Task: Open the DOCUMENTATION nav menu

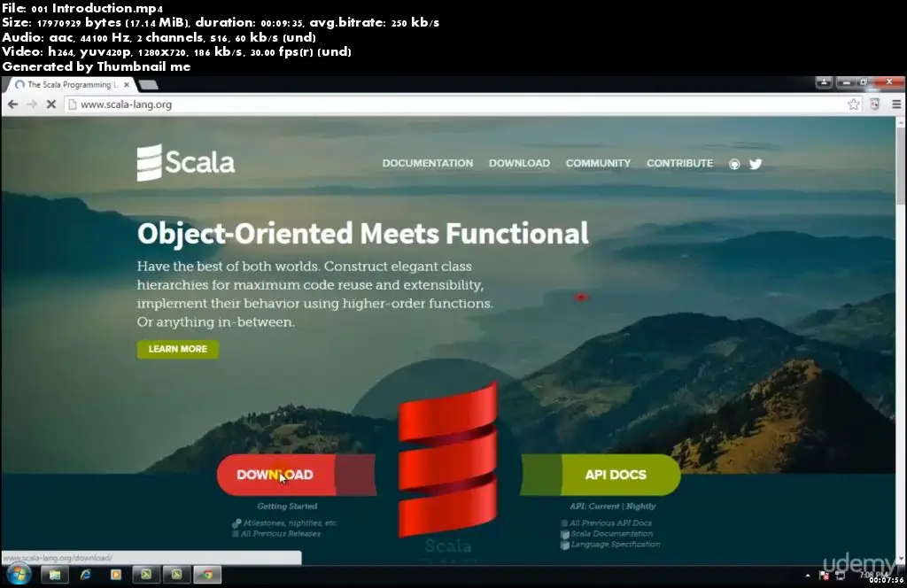Action: coord(428,163)
